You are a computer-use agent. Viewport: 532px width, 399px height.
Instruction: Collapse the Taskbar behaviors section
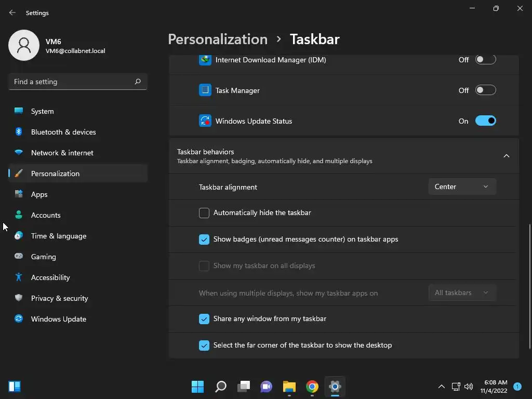[x=506, y=156]
